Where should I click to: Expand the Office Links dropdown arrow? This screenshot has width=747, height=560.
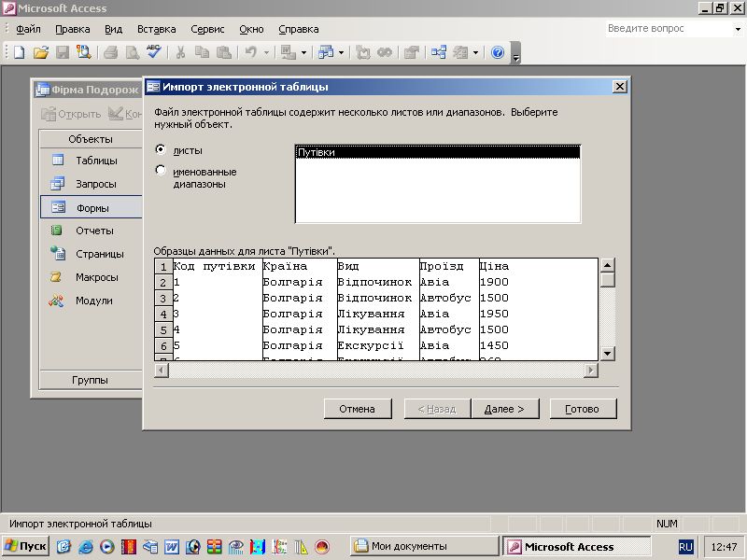click(x=304, y=52)
